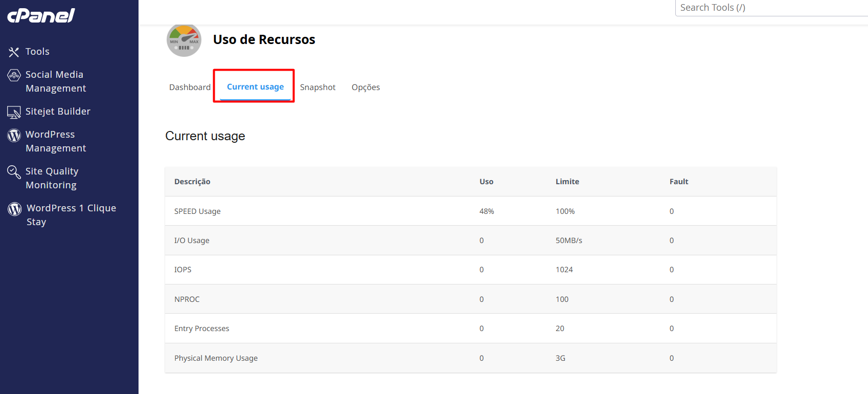868x394 pixels.
Task: Go to Sitejet Builder
Action: pos(58,112)
